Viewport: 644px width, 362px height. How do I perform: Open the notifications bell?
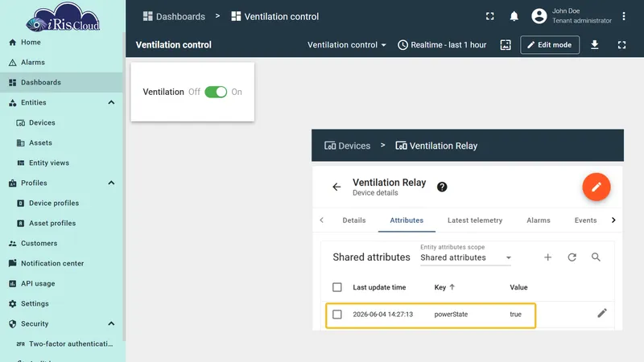[x=514, y=16]
